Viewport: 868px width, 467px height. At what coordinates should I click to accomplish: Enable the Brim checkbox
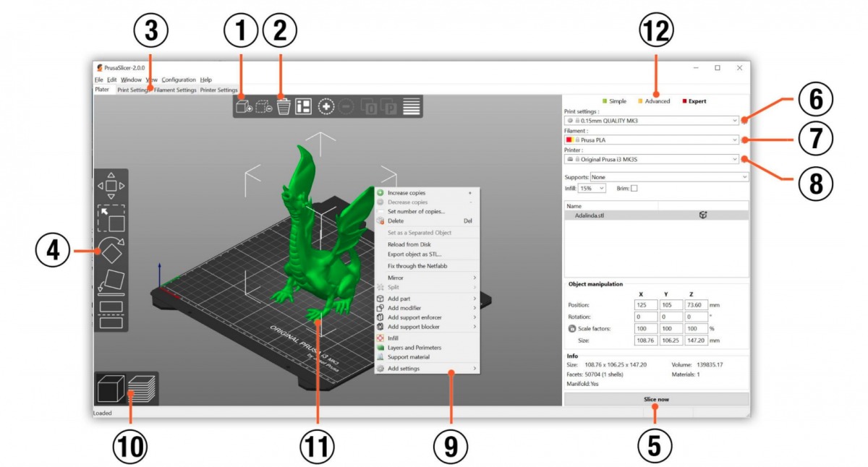pyautogui.click(x=634, y=188)
